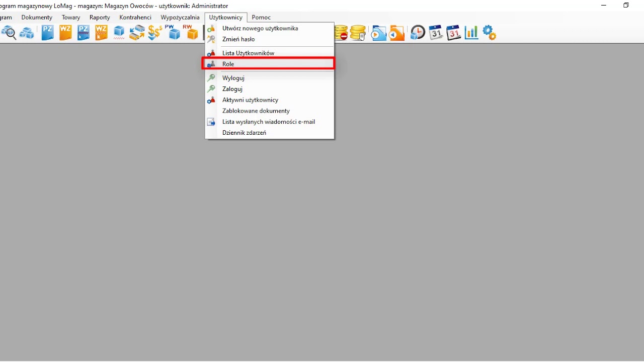The width and height of the screenshot is (644, 362).
Task: Open the Raporty menu
Action: [100, 17]
